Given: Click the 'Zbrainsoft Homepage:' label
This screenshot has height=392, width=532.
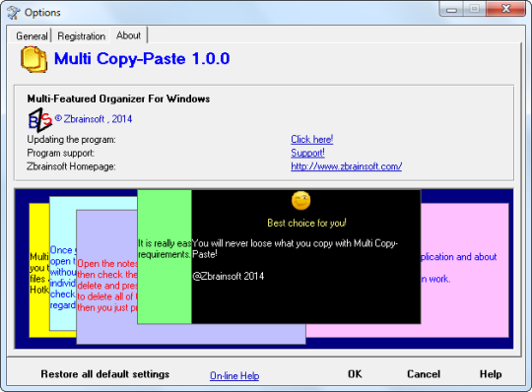Looking at the screenshot, I should coord(71,166).
